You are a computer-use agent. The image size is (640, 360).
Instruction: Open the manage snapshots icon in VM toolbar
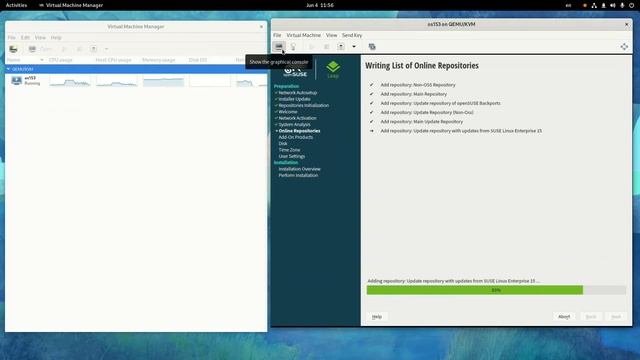pyautogui.click(x=372, y=47)
